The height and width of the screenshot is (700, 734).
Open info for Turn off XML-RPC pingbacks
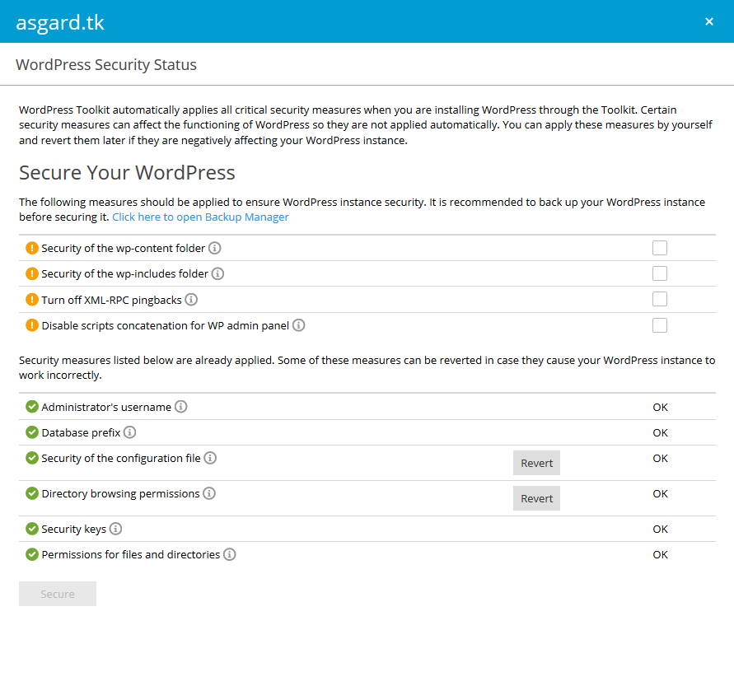pos(191,300)
